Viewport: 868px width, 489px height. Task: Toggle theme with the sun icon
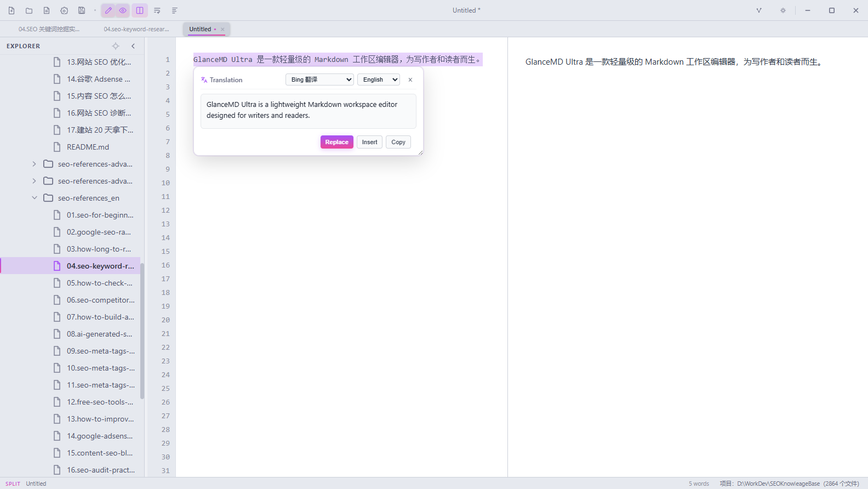783,10
